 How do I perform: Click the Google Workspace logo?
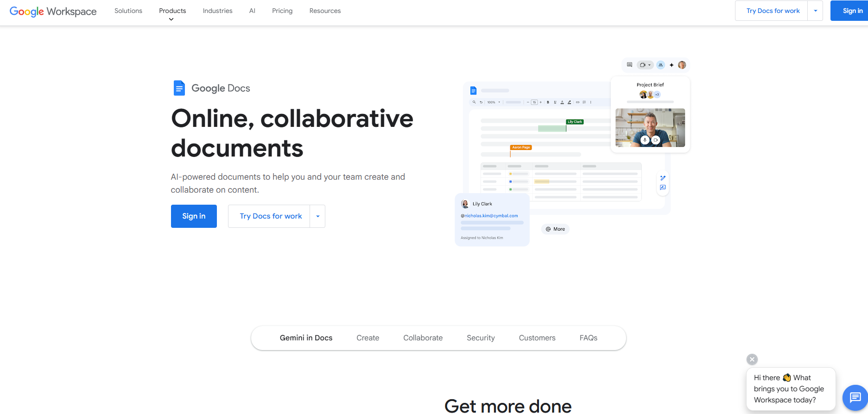[53, 11]
